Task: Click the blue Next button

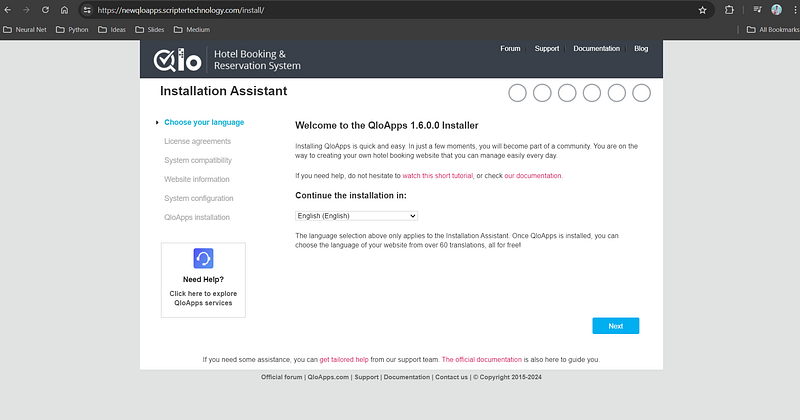Action: [x=615, y=326]
